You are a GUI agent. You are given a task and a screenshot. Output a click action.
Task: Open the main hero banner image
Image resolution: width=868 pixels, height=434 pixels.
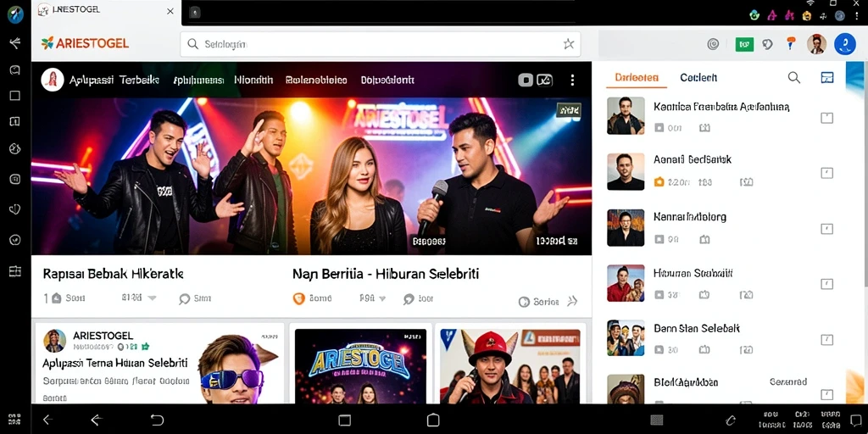311,176
